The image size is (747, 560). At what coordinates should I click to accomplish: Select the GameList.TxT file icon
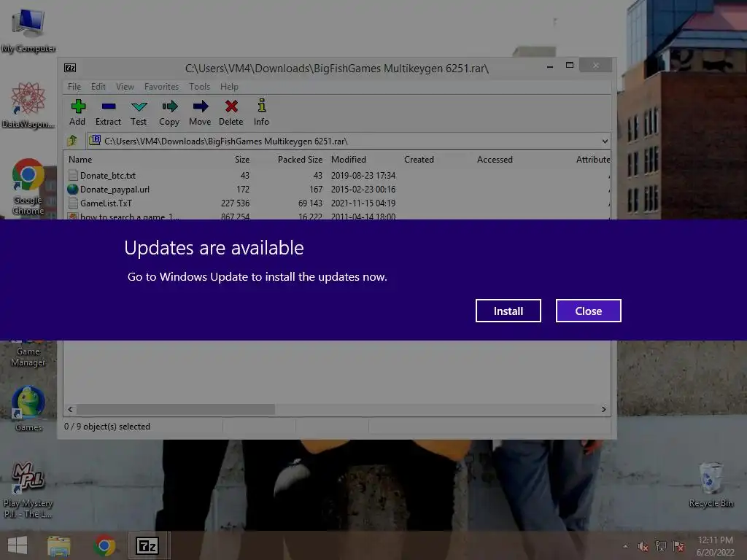pyautogui.click(x=73, y=203)
